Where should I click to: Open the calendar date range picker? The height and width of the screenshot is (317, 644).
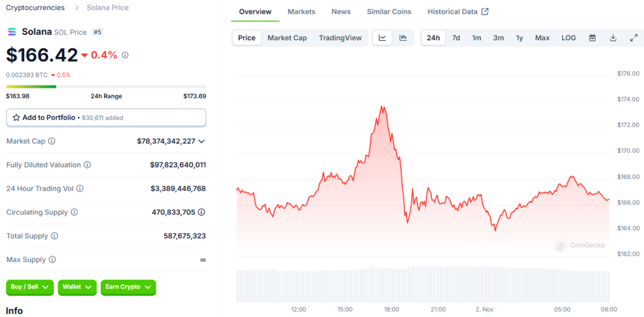point(592,38)
